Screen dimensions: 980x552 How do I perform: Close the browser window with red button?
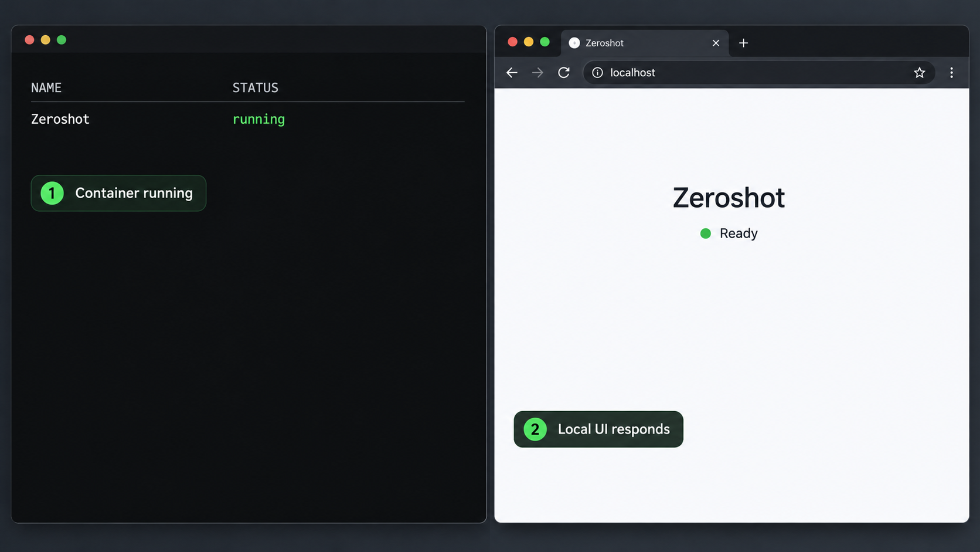tap(512, 42)
